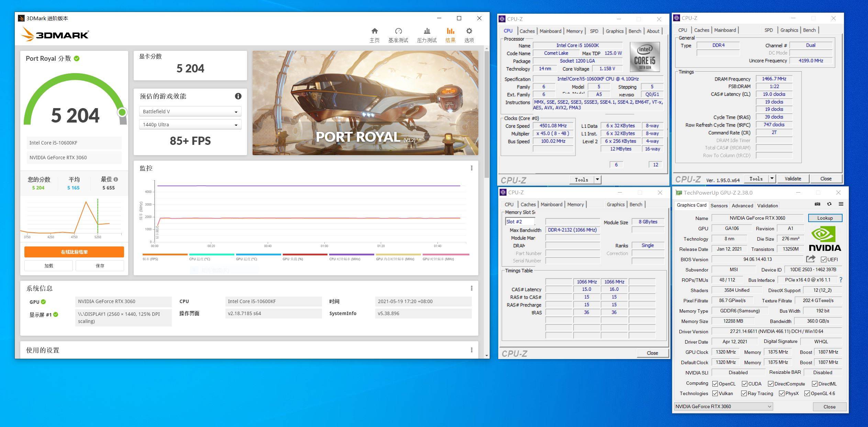Open the Tools dropdown arrow in CPU-Z CPU window
The height and width of the screenshot is (427, 868).
pyautogui.click(x=598, y=180)
